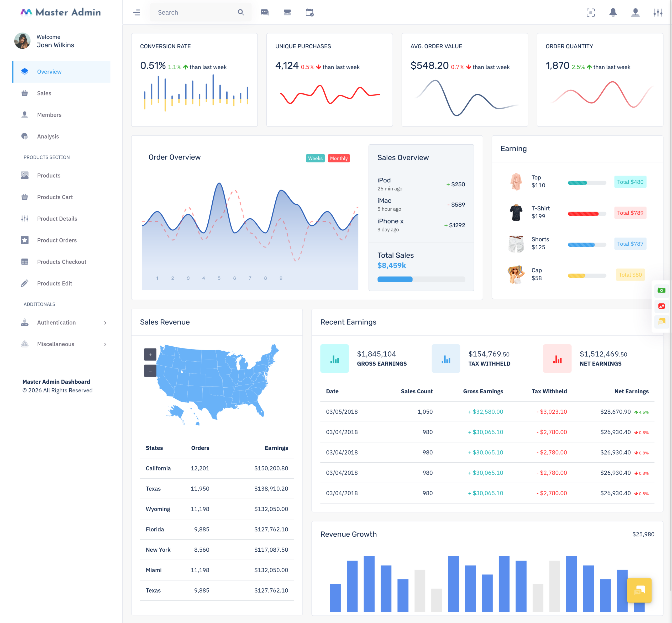Screen dimensions: 672x623
Task: Click the Master Admin logo
Action: tap(61, 13)
